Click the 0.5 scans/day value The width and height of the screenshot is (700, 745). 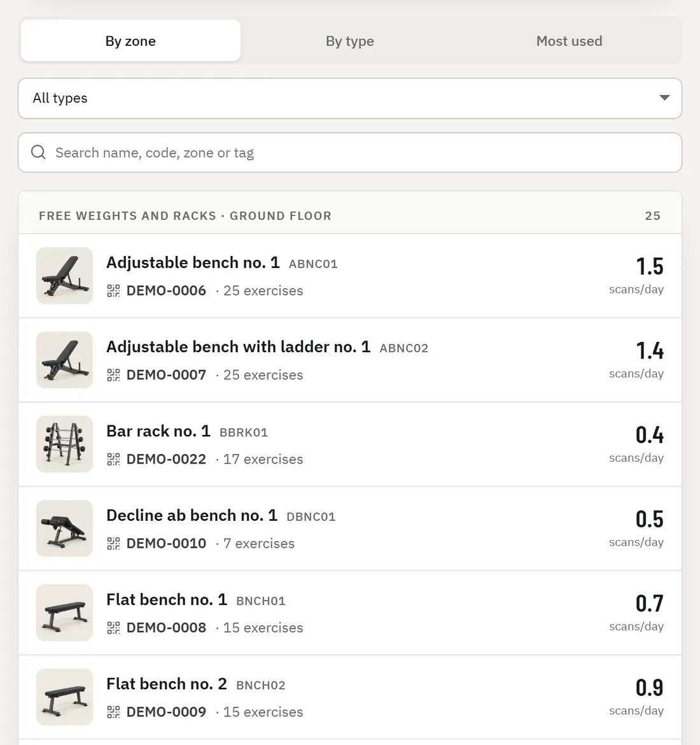(x=650, y=520)
